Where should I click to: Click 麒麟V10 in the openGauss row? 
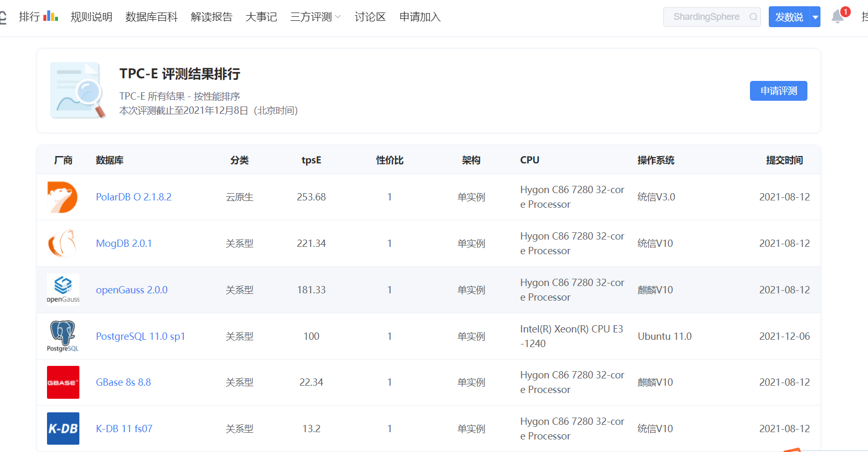click(655, 290)
